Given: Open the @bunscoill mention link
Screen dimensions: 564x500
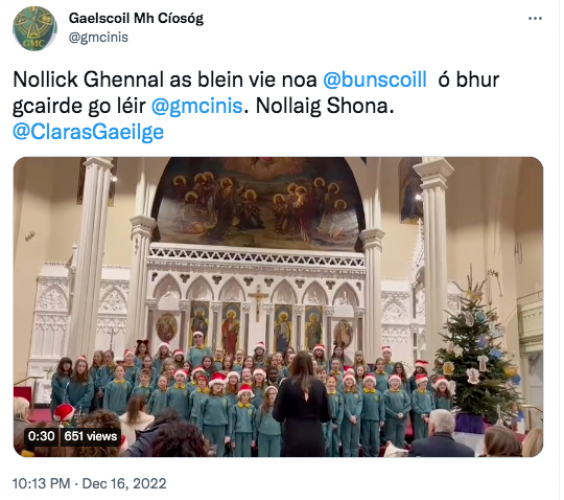Looking at the screenshot, I should (374, 79).
